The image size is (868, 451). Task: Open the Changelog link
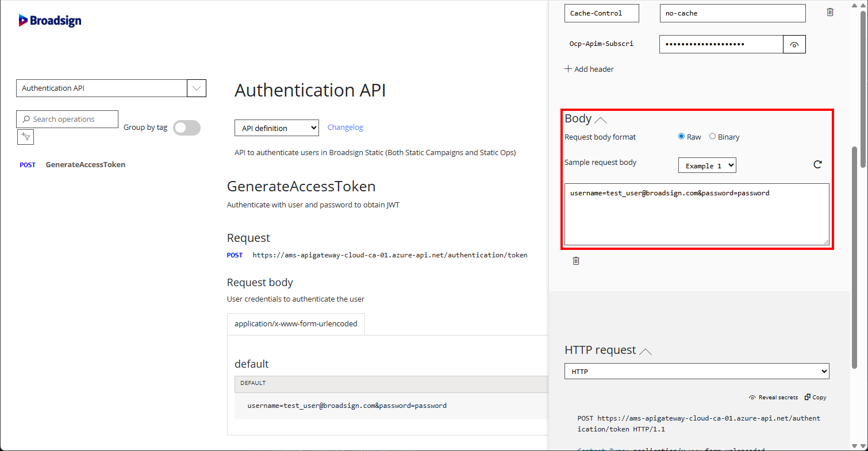click(345, 128)
